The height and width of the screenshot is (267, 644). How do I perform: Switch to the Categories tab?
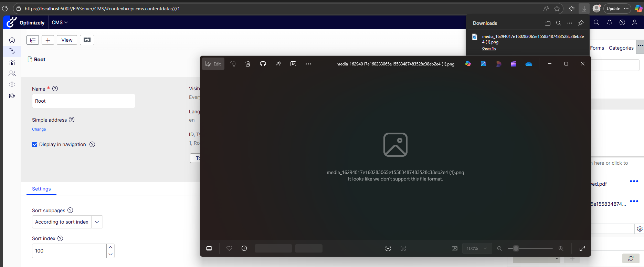pyautogui.click(x=621, y=48)
